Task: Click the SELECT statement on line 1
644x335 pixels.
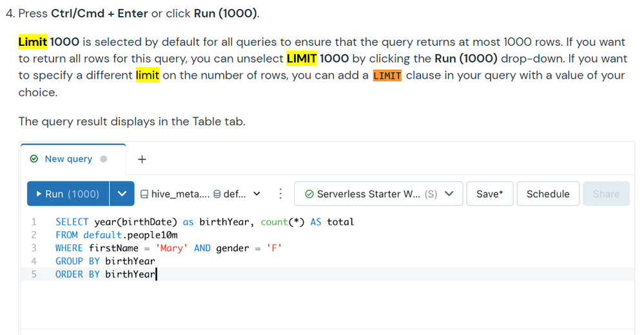Action: tap(72, 222)
